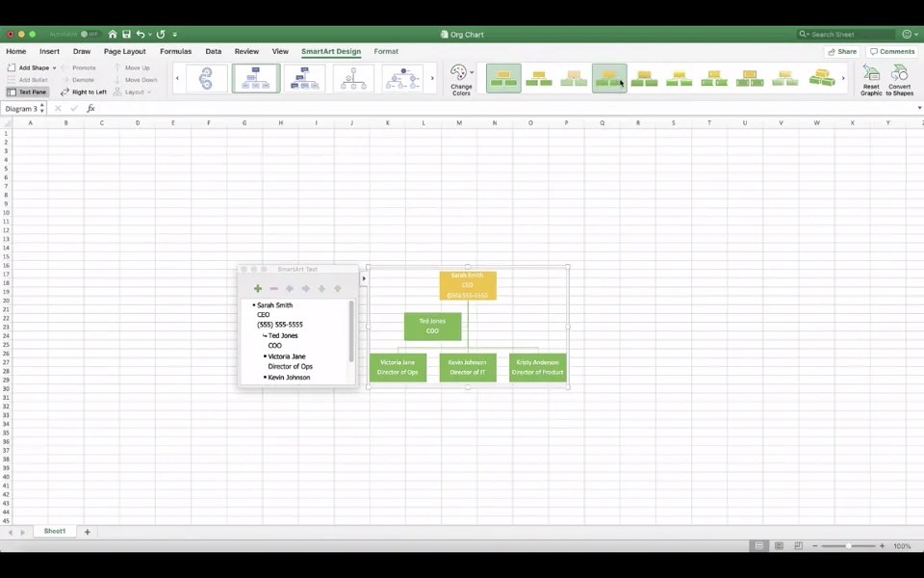Expand the Add Shape dropdown arrow
Viewport: 924px width, 578px height.
54,67
